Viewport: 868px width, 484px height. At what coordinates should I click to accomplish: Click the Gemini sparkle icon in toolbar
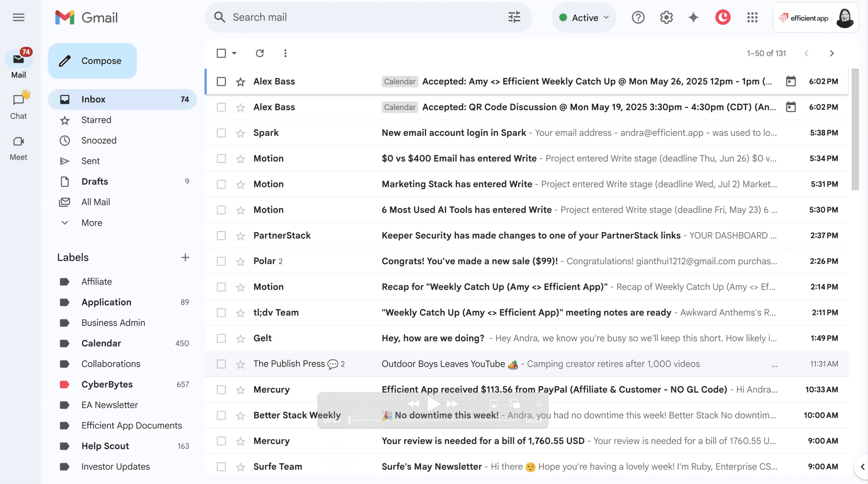pos(693,17)
